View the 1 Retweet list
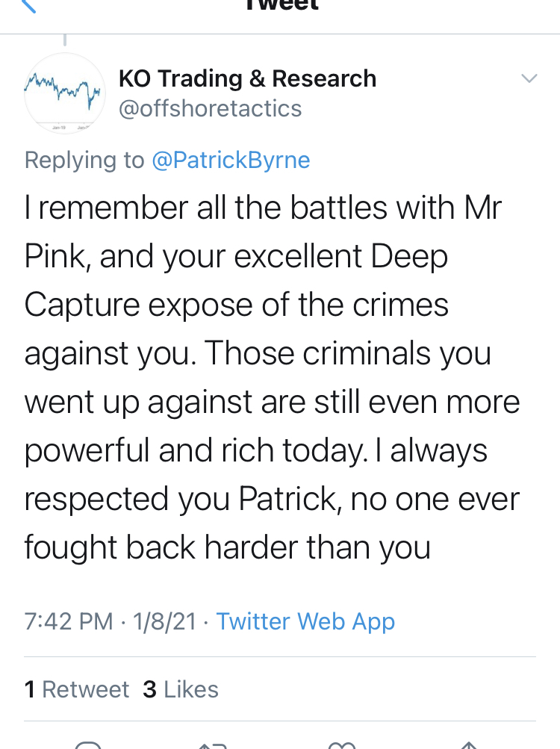Viewport: 560px width, 749px height. click(x=77, y=689)
